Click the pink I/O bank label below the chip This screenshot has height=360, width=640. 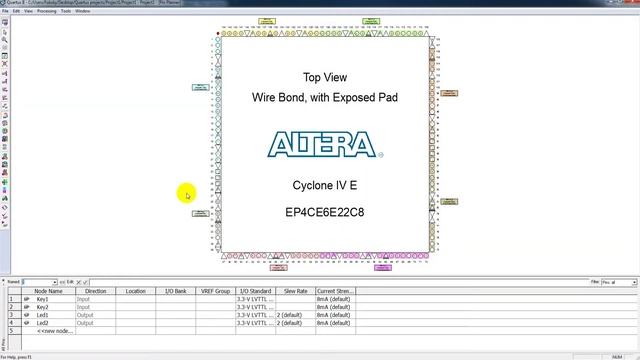[278, 268]
